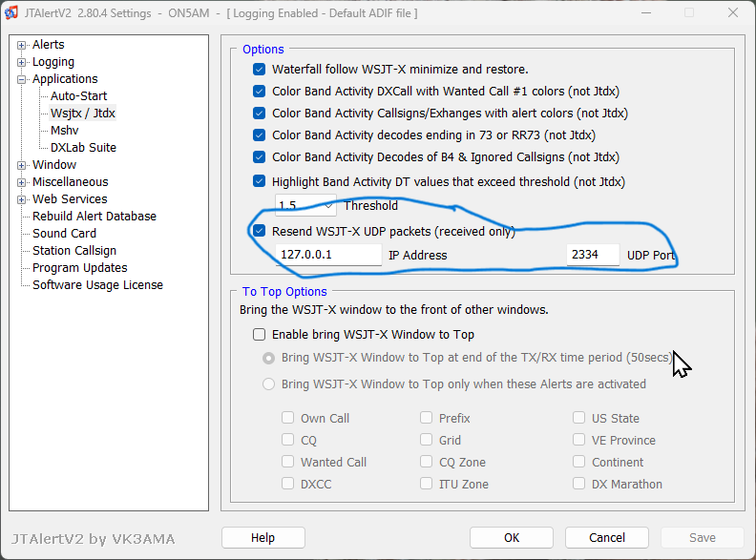Screen dimensions: 756x560
Task: Check the CQ alert box
Action: pos(288,440)
